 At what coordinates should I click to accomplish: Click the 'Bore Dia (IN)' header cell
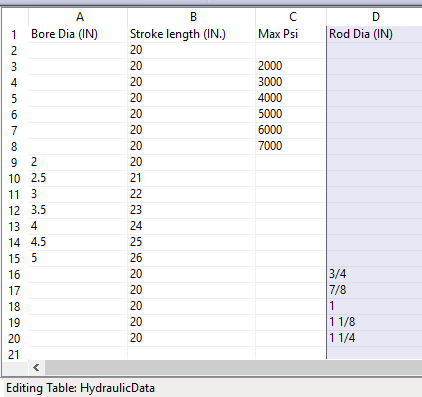78,34
